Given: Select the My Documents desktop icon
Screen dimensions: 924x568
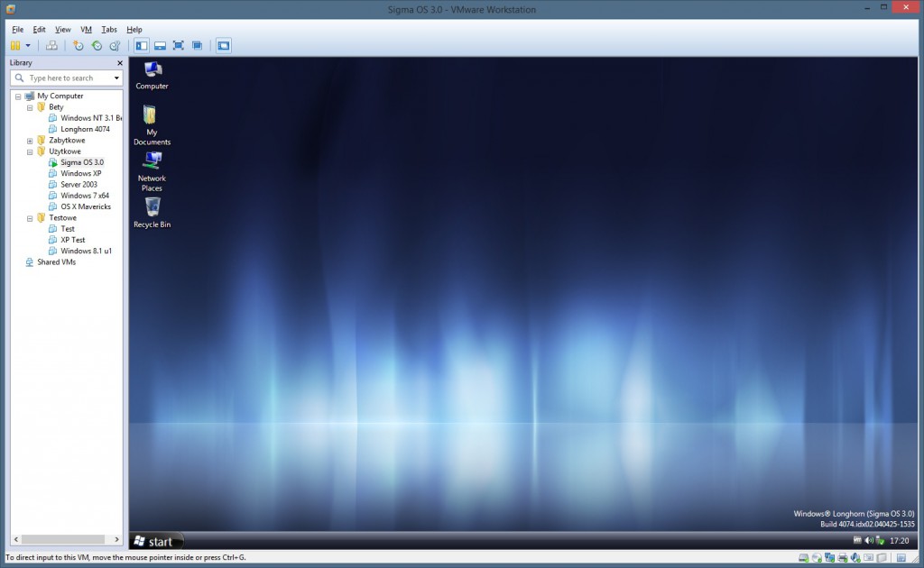Looking at the screenshot, I should point(152,125).
